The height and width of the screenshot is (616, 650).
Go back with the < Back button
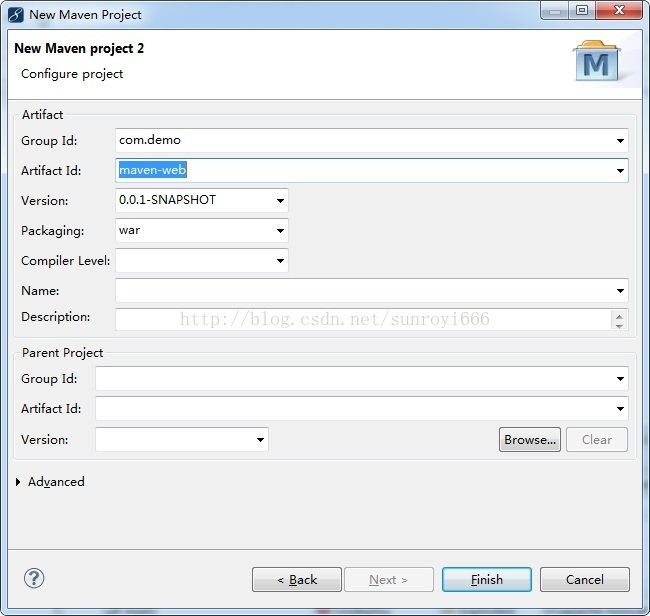pyautogui.click(x=297, y=580)
